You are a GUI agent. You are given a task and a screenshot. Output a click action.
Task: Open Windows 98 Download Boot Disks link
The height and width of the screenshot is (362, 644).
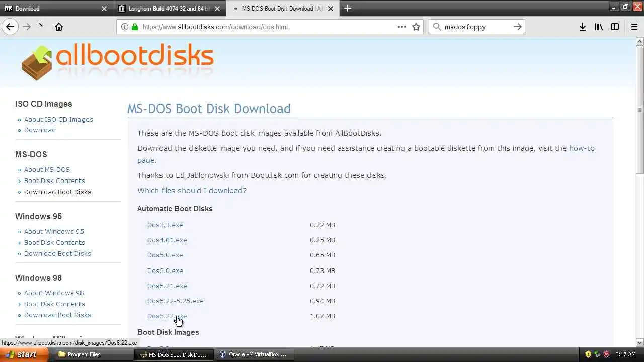pos(57,315)
